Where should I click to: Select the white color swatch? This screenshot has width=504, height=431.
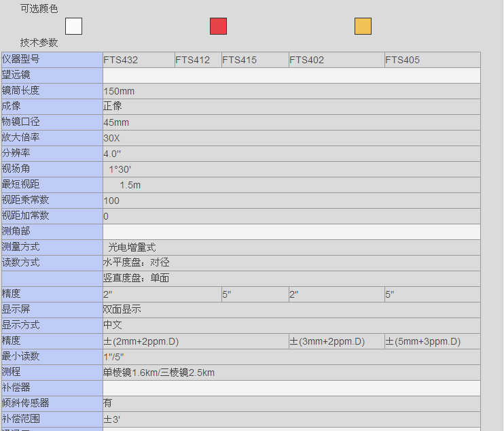click(x=73, y=27)
